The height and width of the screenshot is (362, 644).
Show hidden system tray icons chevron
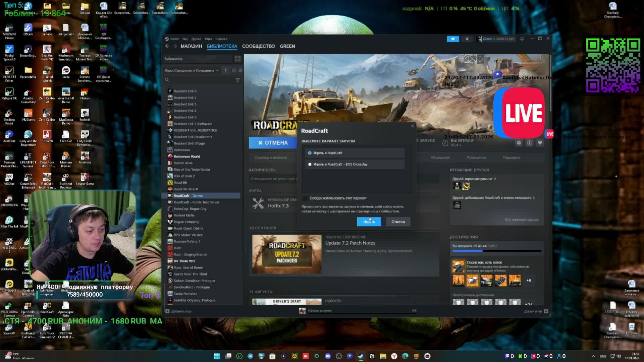point(593,356)
